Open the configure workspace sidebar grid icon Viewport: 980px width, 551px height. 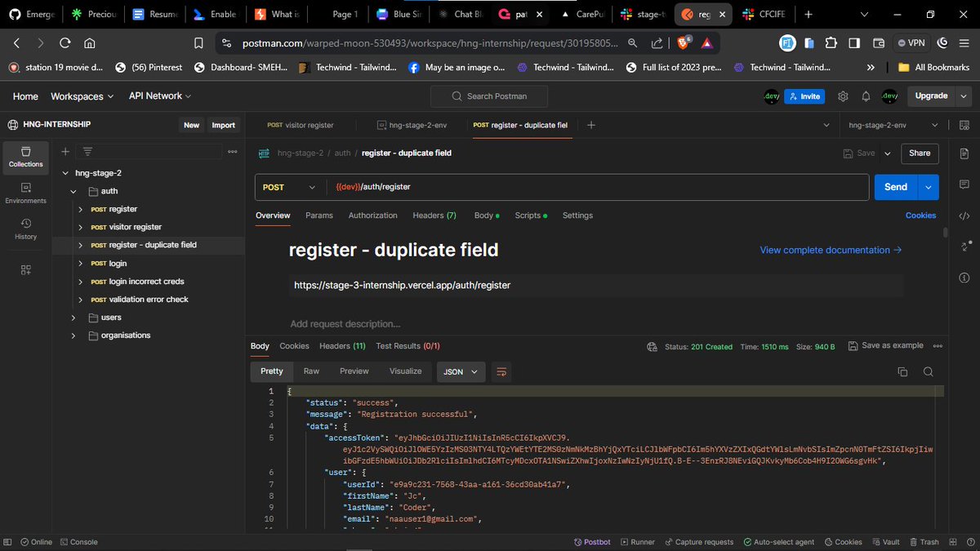pos(25,270)
